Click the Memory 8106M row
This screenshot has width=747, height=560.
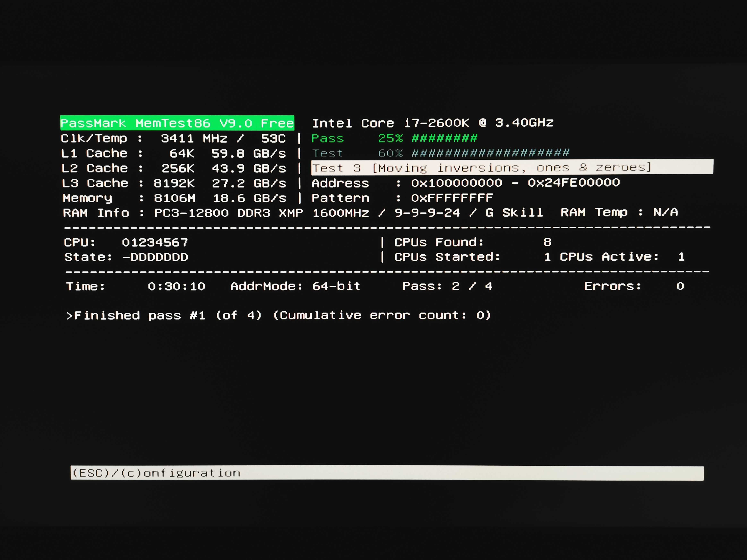point(174,198)
